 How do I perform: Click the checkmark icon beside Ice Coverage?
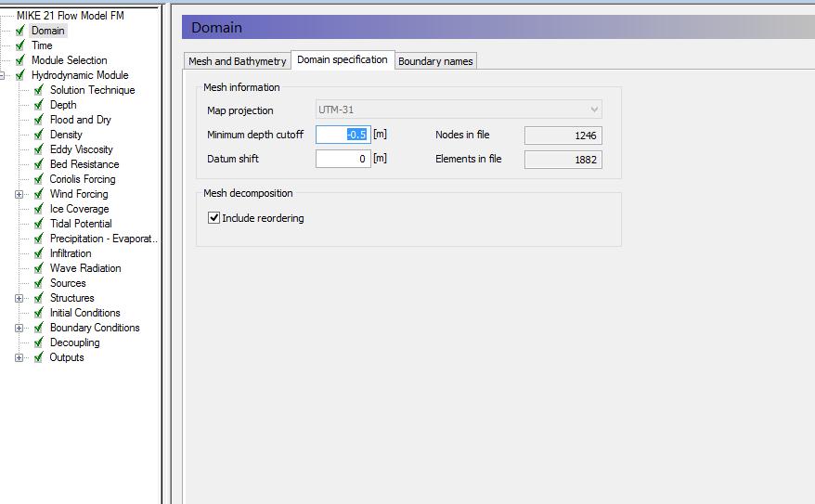(x=39, y=209)
